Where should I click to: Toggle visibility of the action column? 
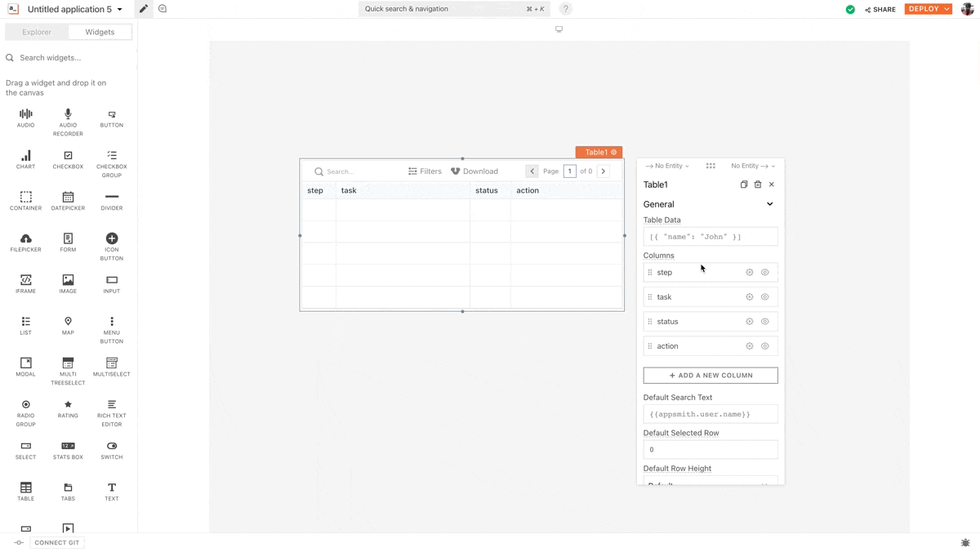765,346
